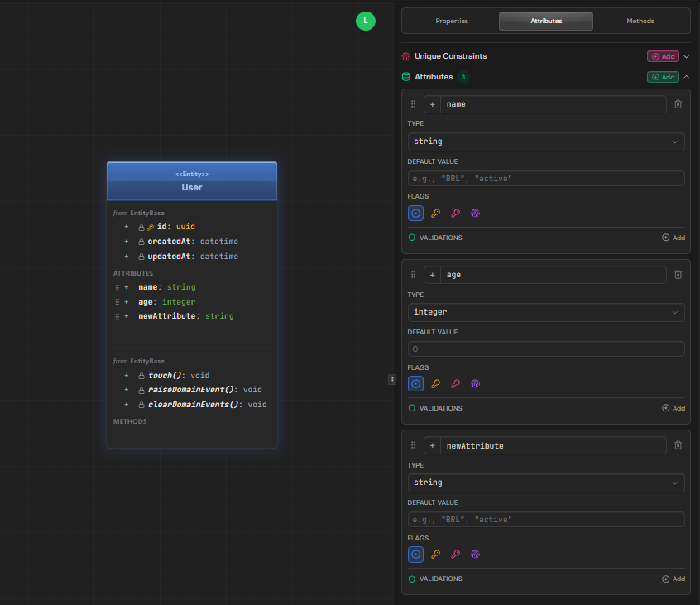This screenshot has height=605, width=700.
Task: Click the green L avatar badge
Action: point(365,22)
